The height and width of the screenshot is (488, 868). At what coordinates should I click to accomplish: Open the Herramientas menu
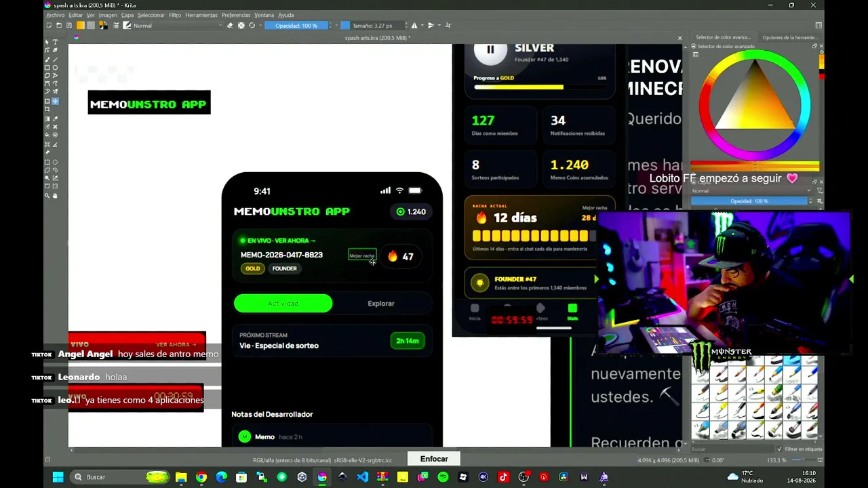[201, 15]
